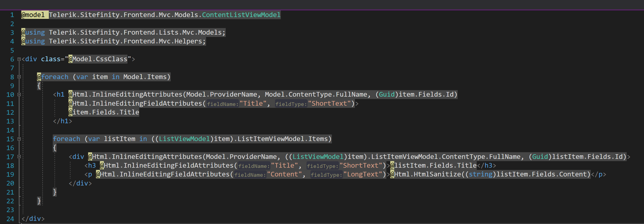Click 'Html.InlineEditingAttributes' on line 10

127,95
